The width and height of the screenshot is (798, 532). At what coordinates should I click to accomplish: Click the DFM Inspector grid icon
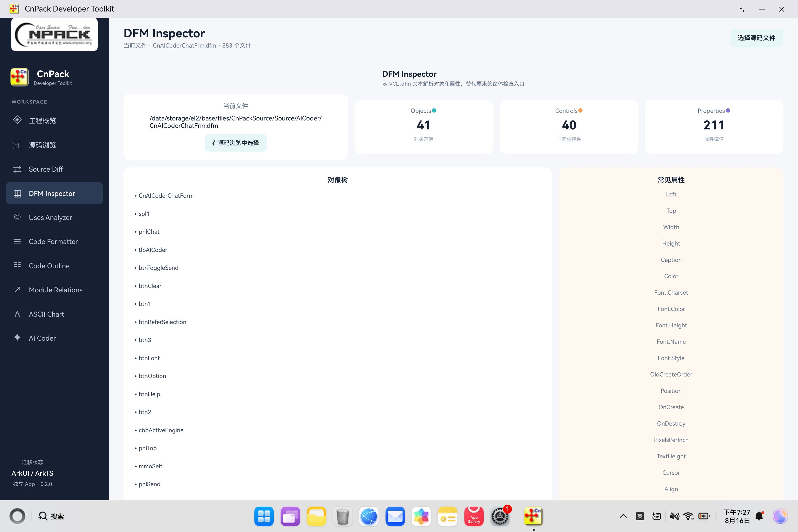click(17, 193)
